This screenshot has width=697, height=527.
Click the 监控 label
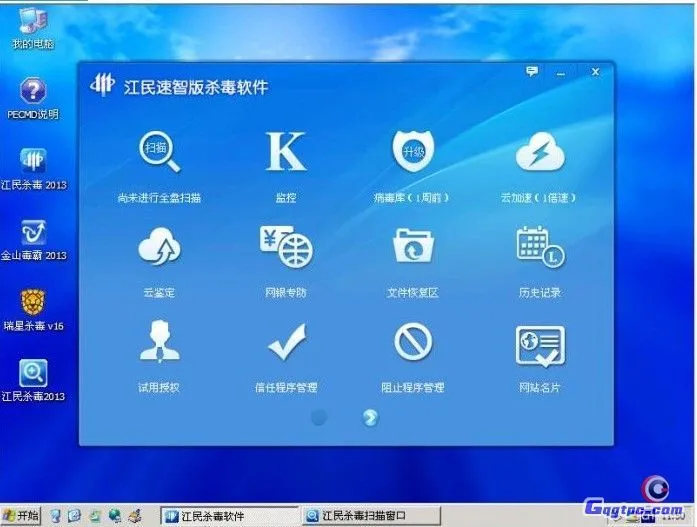click(286, 198)
